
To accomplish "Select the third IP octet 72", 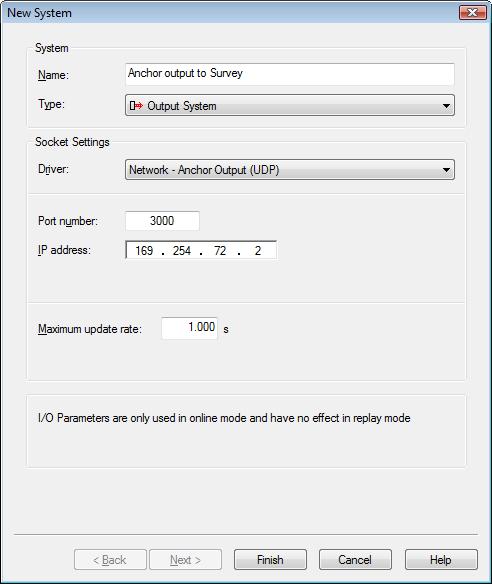I will tap(220, 251).
